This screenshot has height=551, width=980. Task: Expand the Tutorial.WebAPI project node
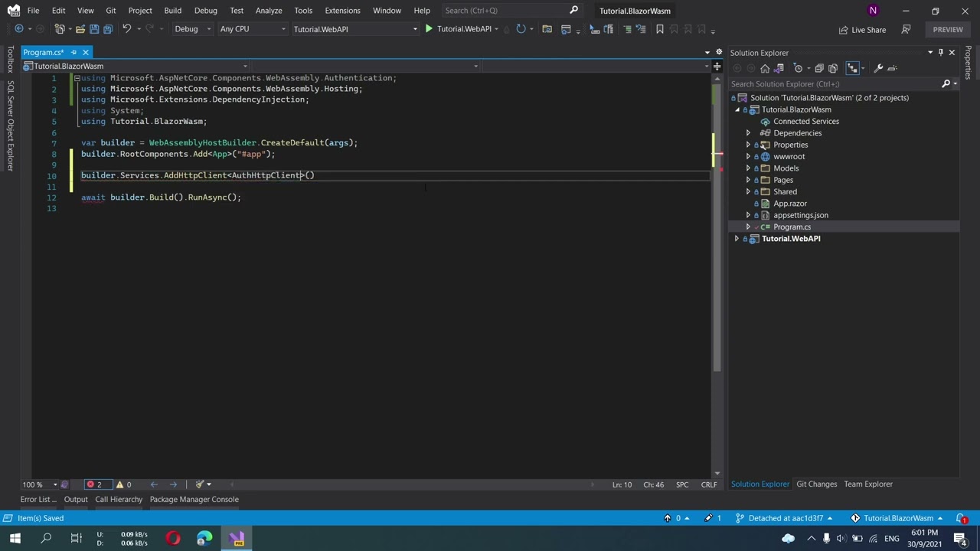(737, 239)
